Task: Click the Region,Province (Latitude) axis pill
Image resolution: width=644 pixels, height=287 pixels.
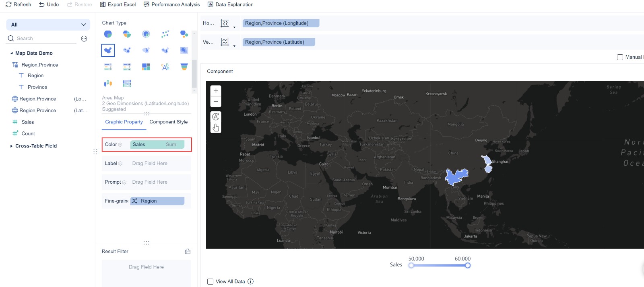Action: 279,42
